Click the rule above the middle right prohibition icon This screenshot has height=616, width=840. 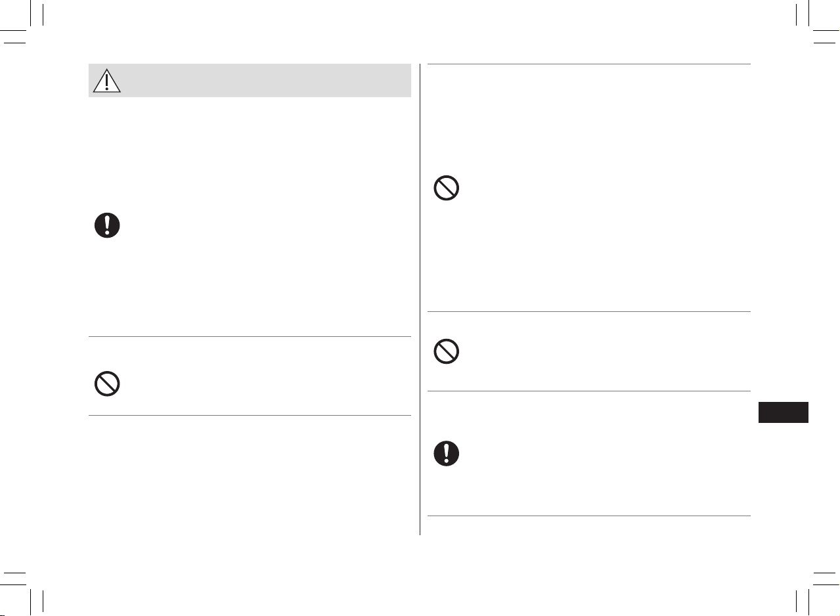[589, 312]
